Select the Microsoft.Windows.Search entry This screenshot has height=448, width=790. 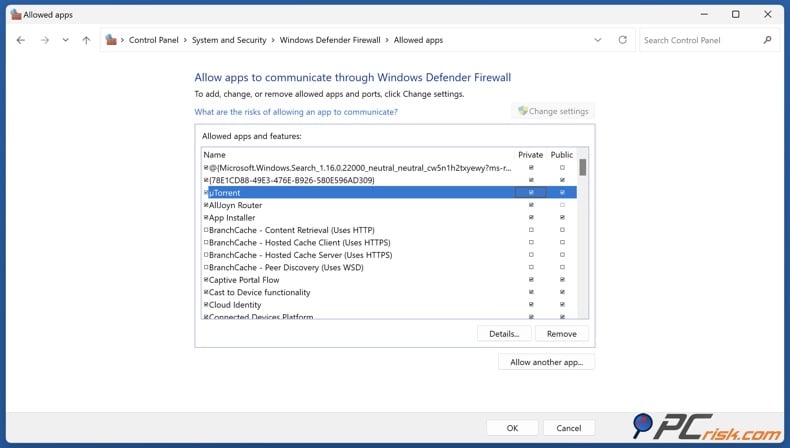pos(389,168)
